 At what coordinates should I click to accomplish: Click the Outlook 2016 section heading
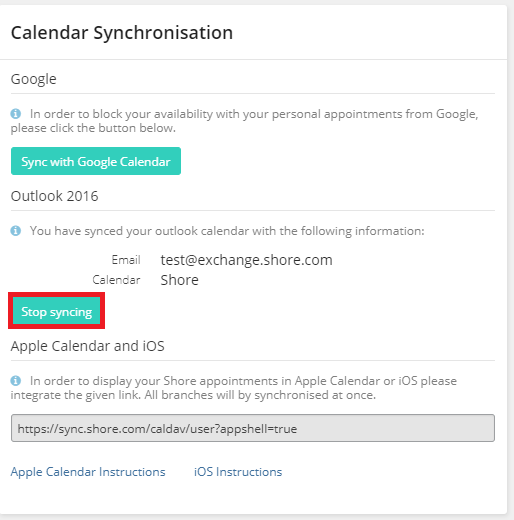55,196
